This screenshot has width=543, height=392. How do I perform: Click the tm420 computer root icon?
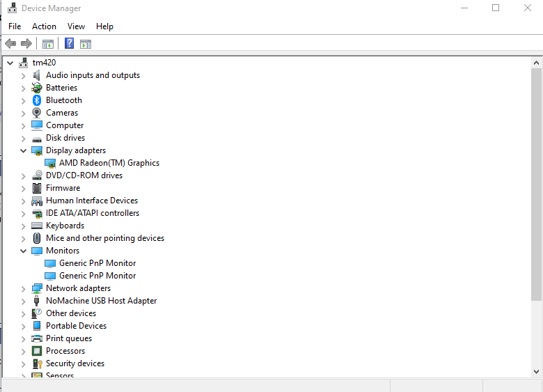tap(24, 63)
